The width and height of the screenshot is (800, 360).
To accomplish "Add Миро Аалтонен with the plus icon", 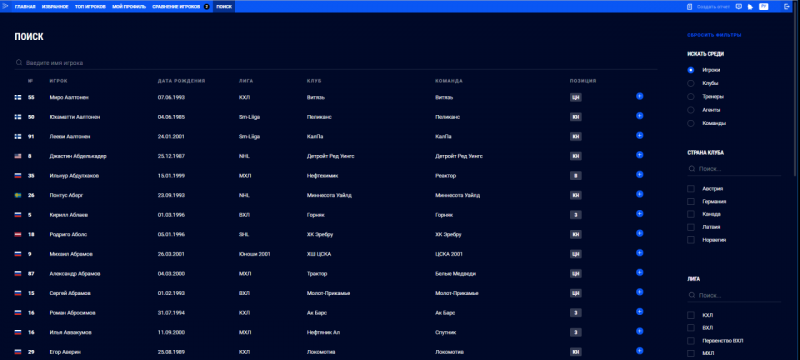I will click(x=639, y=96).
